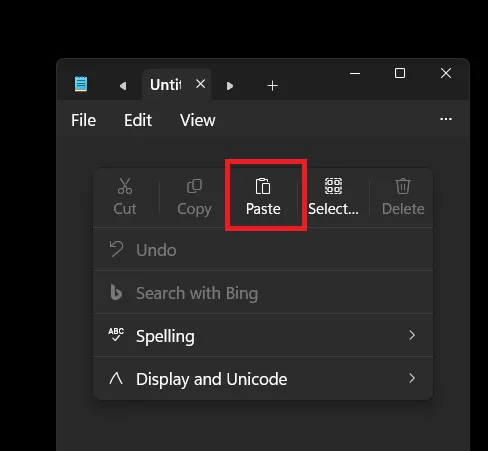Open the View menu
Screen dimensions: 488x451
tap(198, 120)
